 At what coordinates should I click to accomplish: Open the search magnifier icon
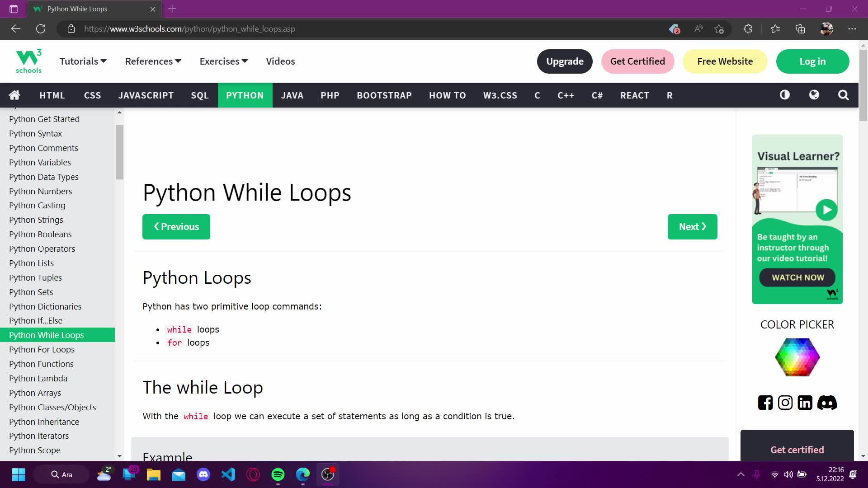[843, 95]
